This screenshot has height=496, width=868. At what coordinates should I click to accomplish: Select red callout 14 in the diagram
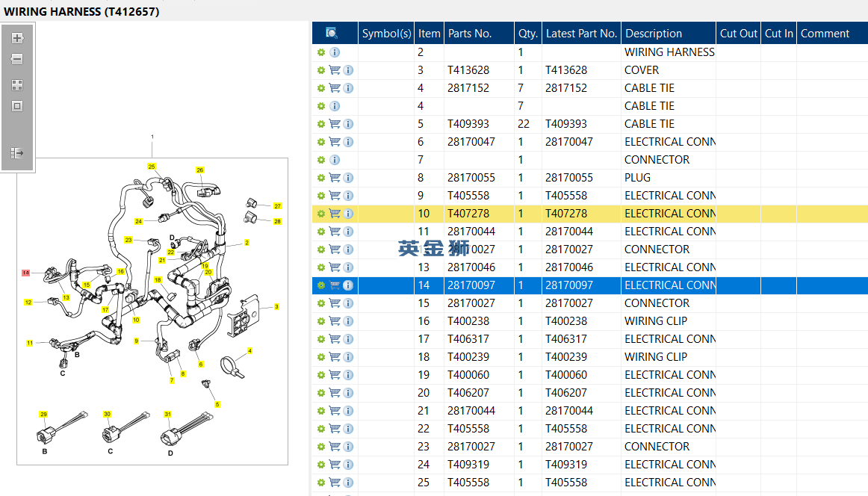tap(25, 273)
